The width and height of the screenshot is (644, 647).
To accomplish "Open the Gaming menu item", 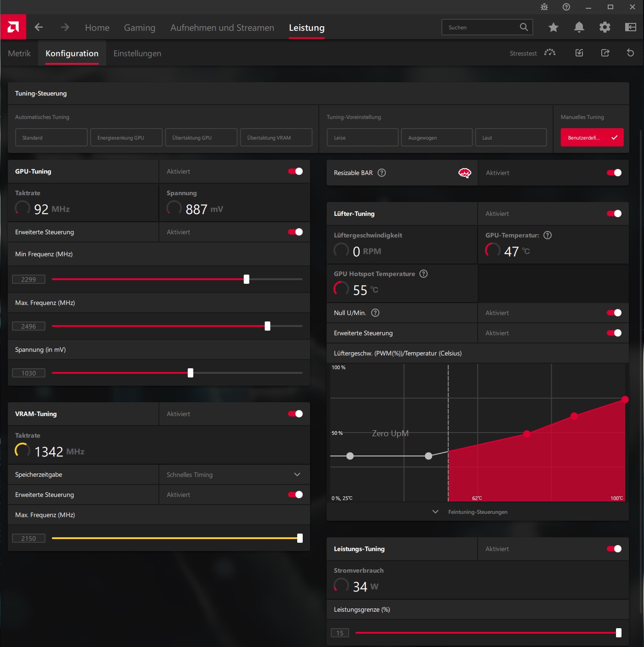I will (x=140, y=28).
